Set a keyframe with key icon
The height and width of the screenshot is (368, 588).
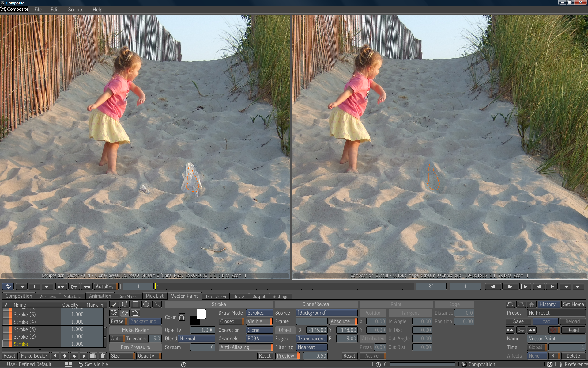(x=74, y=286)
